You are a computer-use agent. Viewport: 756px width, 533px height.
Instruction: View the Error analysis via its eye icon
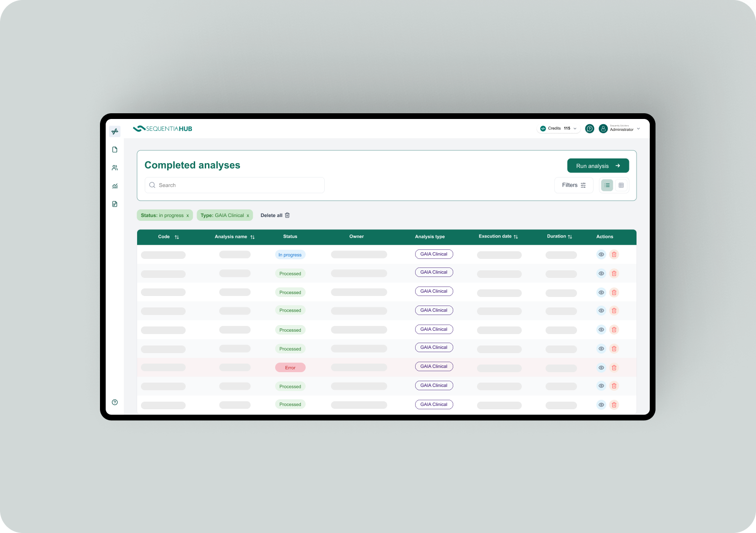[x=601, y=368]
